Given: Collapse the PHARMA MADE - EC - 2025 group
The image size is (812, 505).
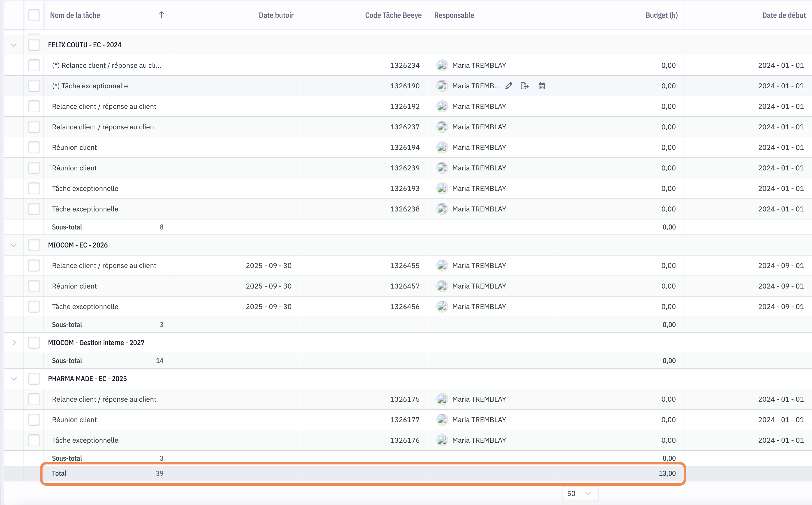Looking at the screenshot, I should click(x=14, y=379).
